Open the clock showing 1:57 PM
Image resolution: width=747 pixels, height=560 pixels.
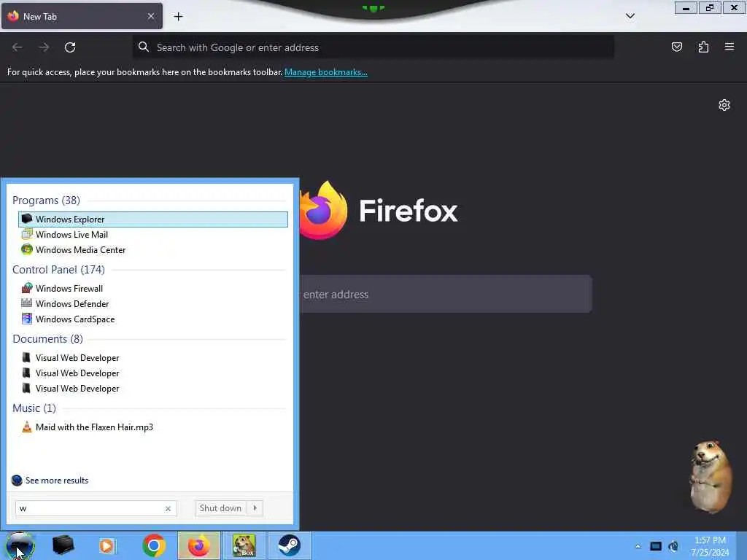point(710,546)
